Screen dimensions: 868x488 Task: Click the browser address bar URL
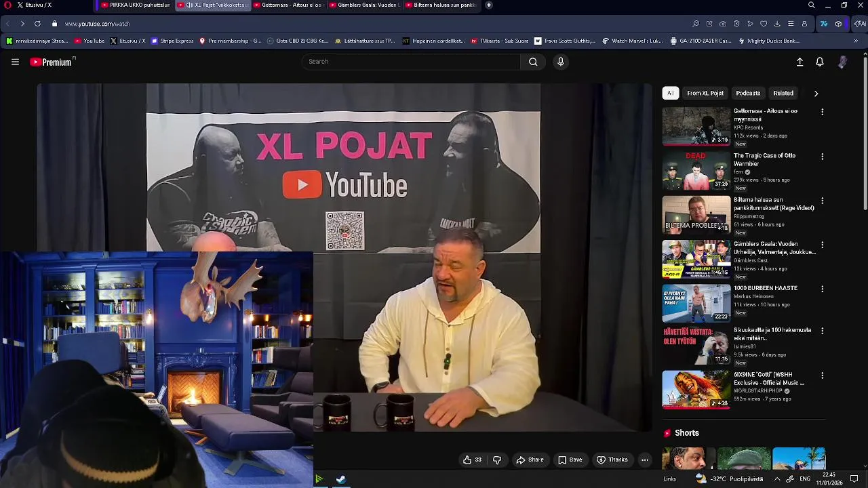click(97, 24)
